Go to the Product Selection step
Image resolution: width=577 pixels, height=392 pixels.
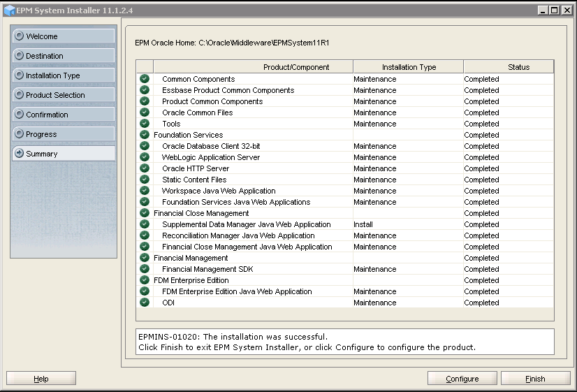click(x=63, y=95)
